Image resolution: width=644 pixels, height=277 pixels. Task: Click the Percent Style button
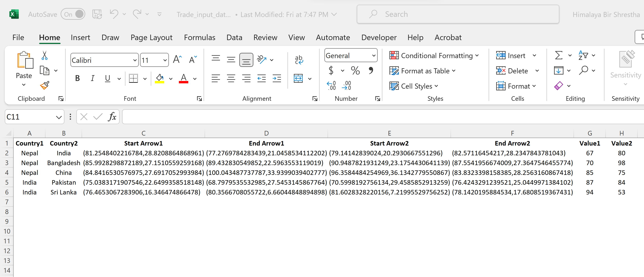pyautogui.click(x=355, y=71)
